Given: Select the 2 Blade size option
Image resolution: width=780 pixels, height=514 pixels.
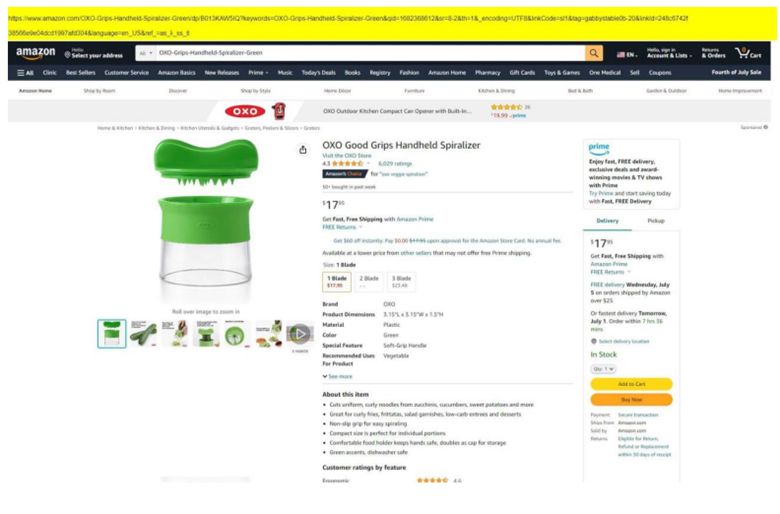Looking at the screenshot, I should click(369, 282).
